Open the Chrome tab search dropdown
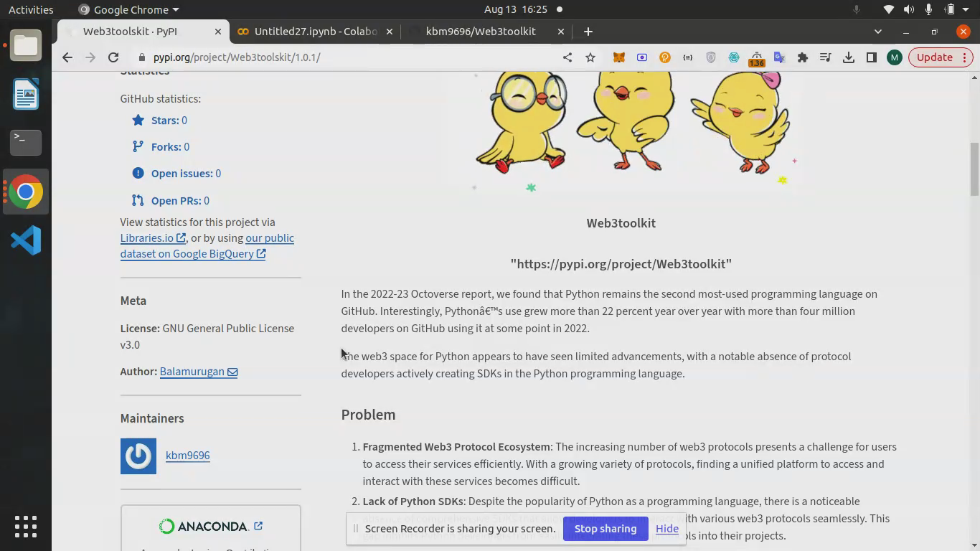 (877, 32)
